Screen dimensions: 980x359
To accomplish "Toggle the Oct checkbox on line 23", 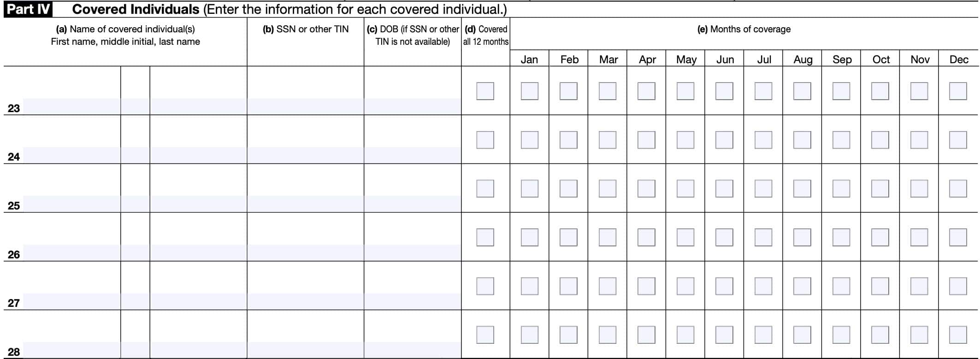I will click(x=880, y=91).
